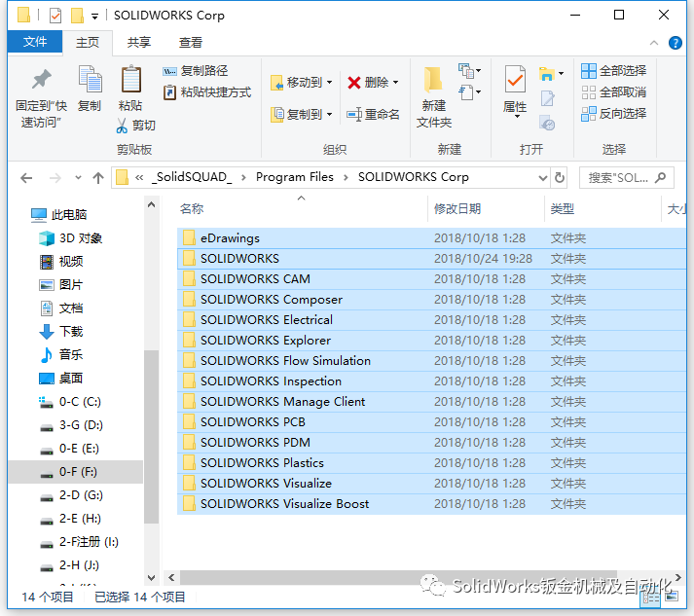Click Select none (全部取消)
This screenshot has width=694, height=616.
click(613, 92)
